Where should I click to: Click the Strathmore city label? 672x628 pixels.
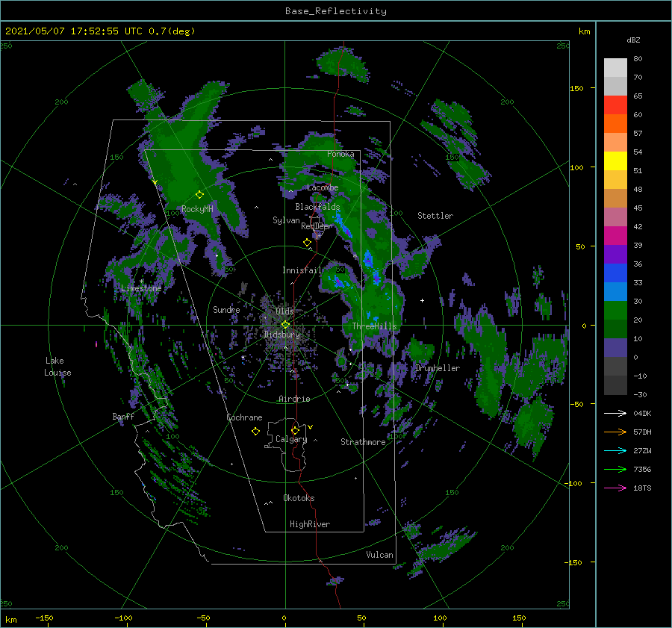363,442
